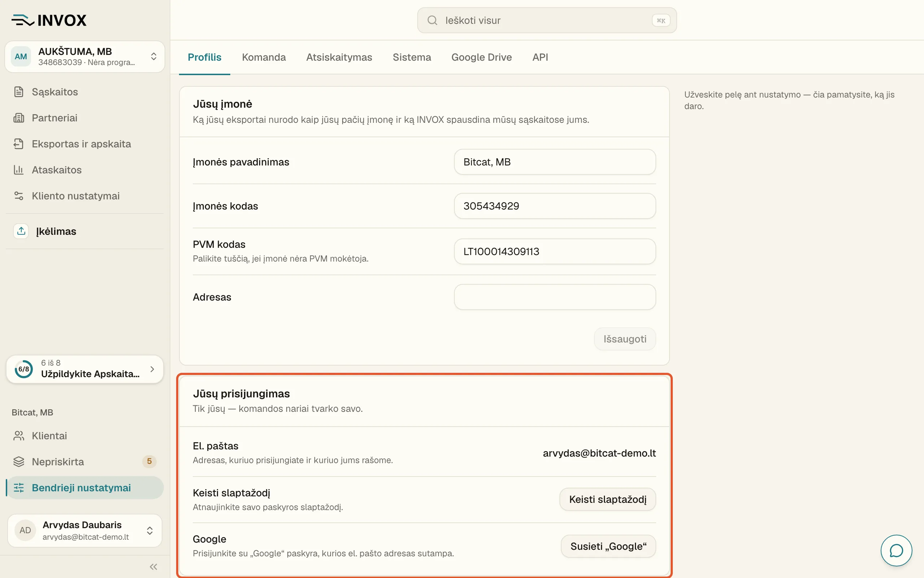
Task: Click the Išsaugoti save button
Action: point(625,339)
